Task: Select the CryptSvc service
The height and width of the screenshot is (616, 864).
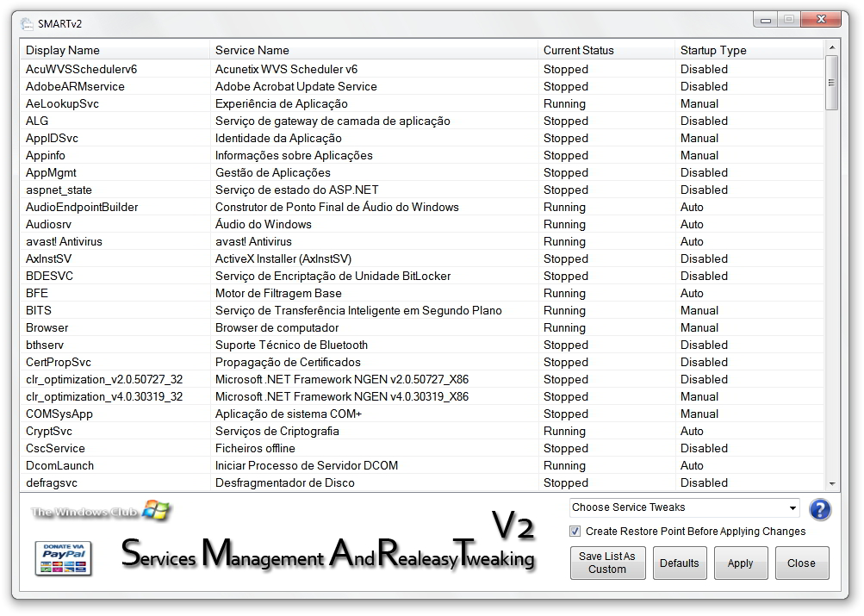Action: [x=422, y=431]
